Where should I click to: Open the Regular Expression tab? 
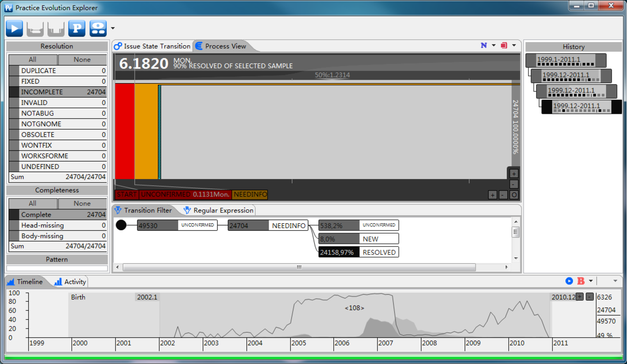(219, 210)
